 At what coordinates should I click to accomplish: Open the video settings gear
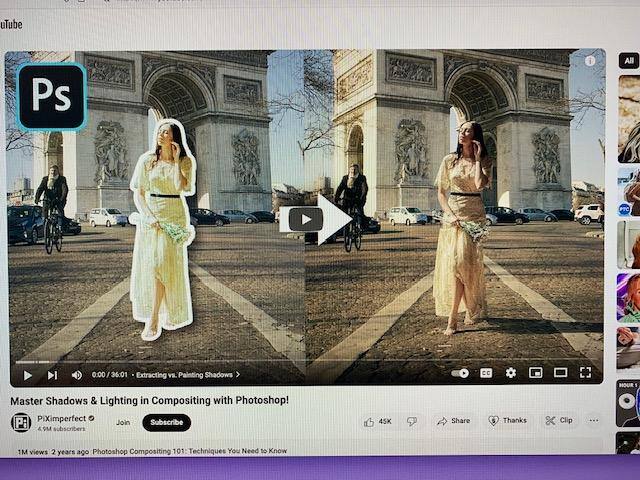tap(511, 373)
